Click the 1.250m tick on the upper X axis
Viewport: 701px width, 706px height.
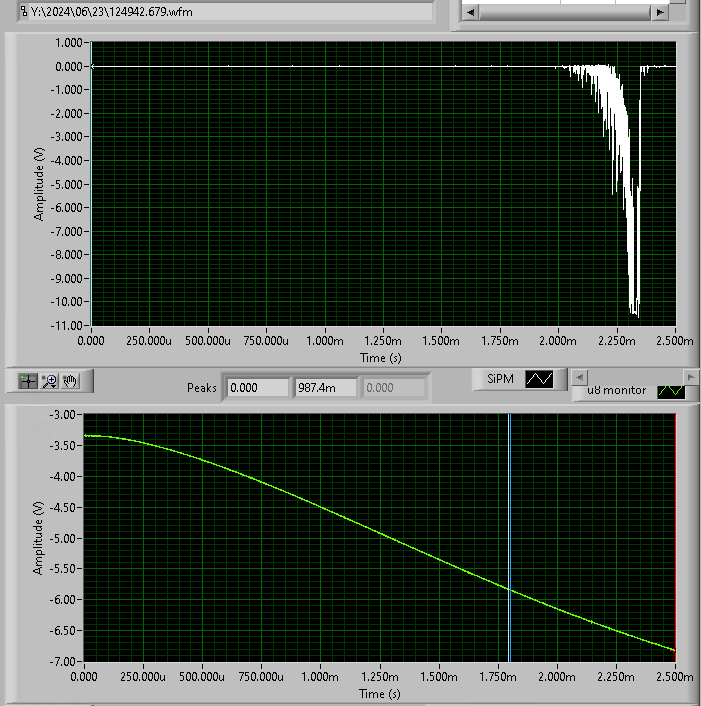tap(383, 341)
